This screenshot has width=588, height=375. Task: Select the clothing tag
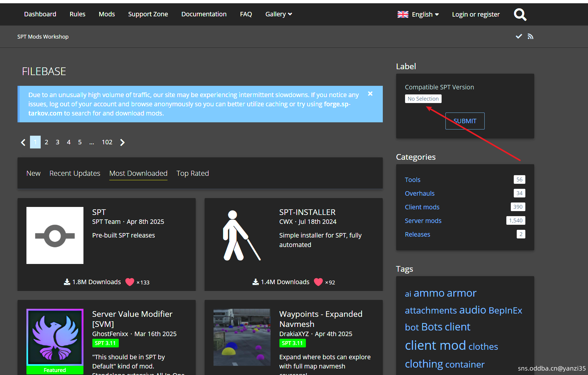(x=424, y=364)
